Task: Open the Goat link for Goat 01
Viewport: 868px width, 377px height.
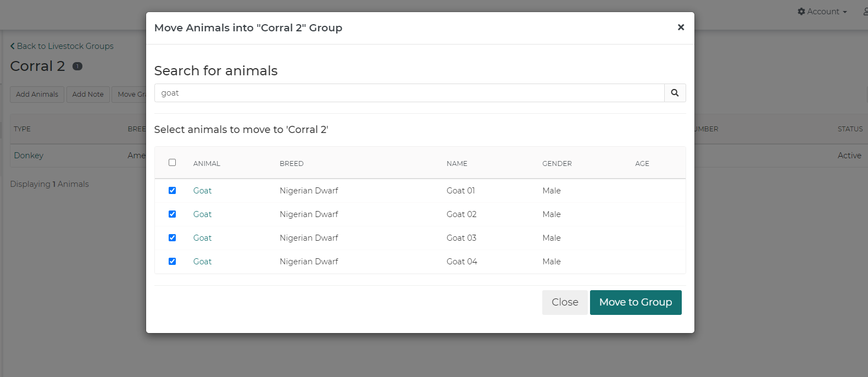Action: tap(202, 191)
